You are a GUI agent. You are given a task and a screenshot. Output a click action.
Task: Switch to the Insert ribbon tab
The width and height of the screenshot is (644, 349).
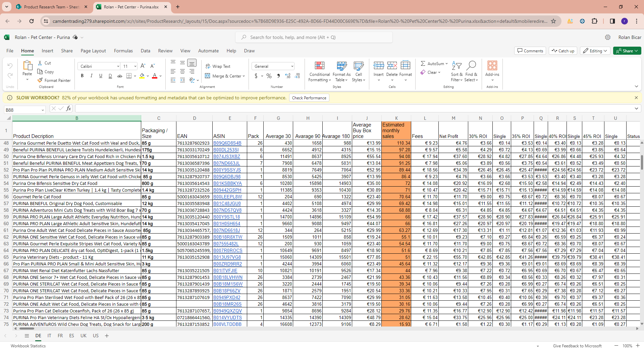pos(47,51)
